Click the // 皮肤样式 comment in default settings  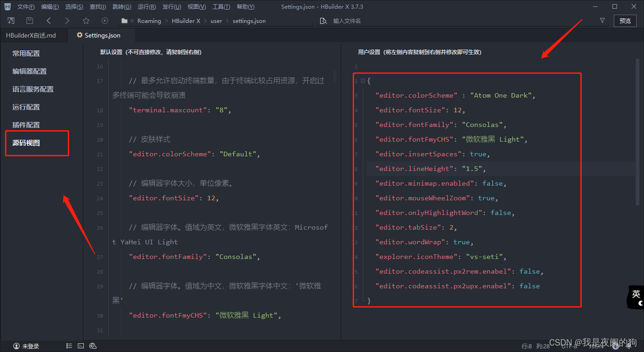tap(150, 139)
